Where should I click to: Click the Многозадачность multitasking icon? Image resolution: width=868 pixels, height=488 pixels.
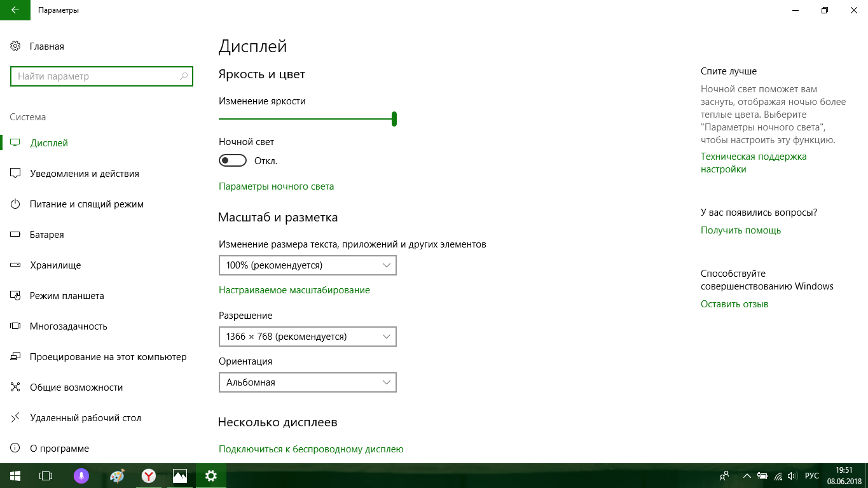click(16, 326)
